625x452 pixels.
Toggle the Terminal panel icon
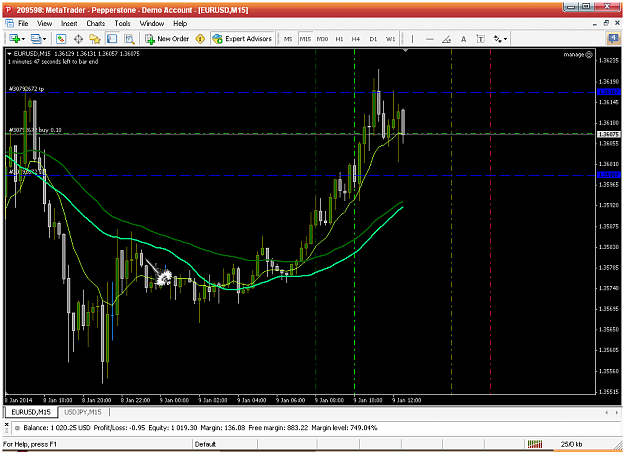click(x=112, y=39)
